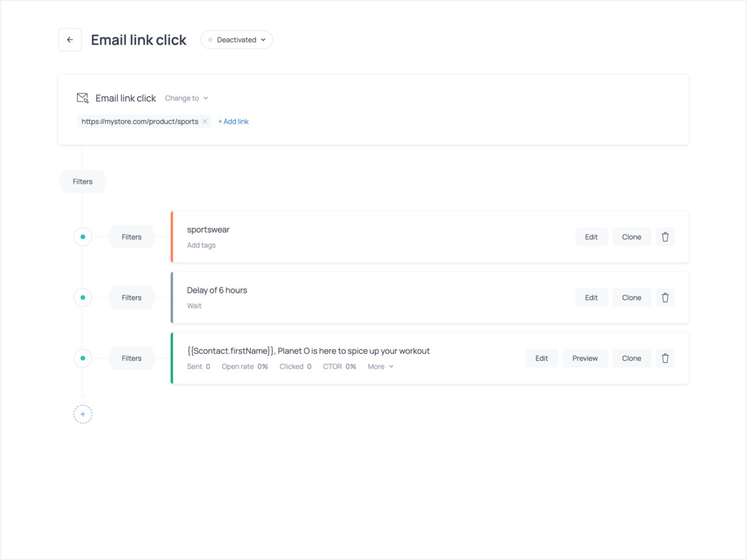The width and height of the screenshot is (747, 560).
Task: Click the green node dot beside sportswear step
Action: coord(82,237)
